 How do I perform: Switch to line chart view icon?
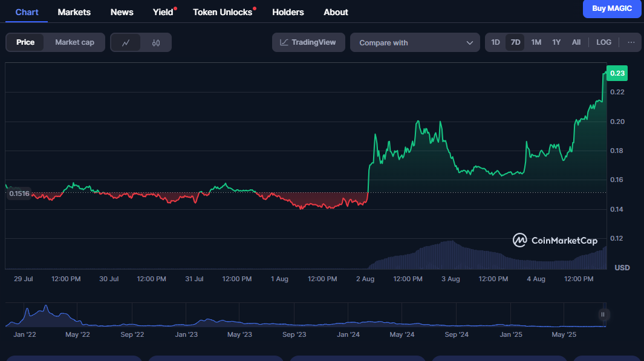point(126,43)
